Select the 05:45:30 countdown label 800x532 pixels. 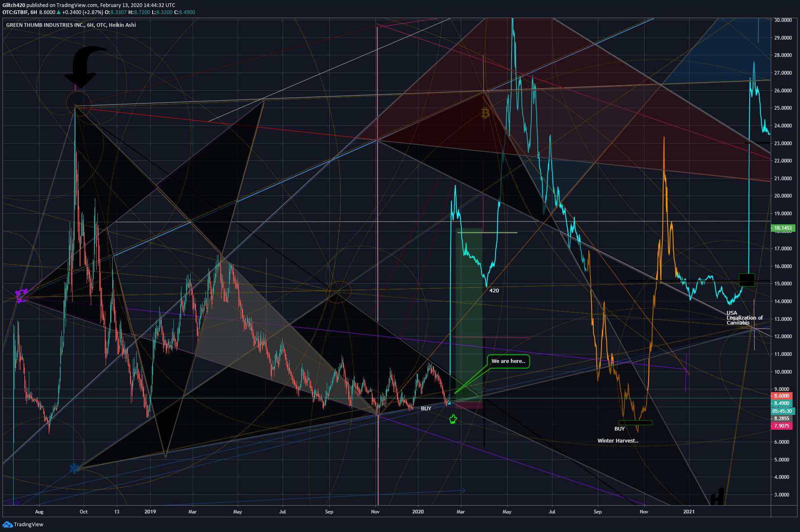tap(782, 411)
